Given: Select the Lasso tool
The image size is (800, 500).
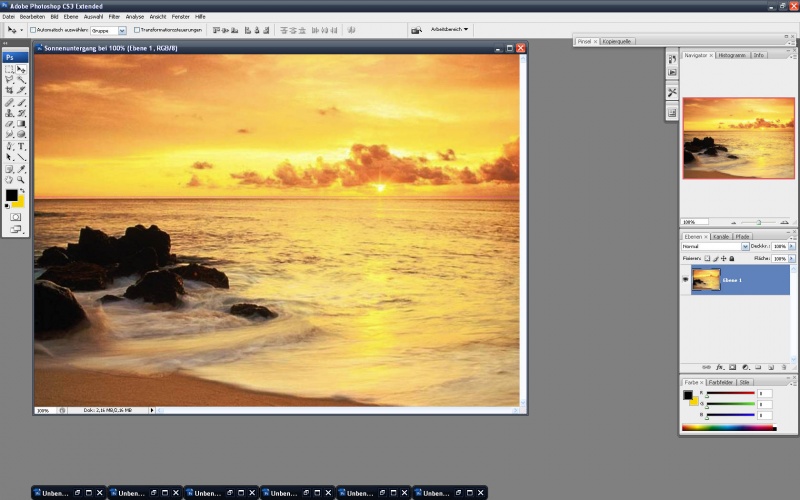Looking at the screenshot, I should (x=9, y=80).
